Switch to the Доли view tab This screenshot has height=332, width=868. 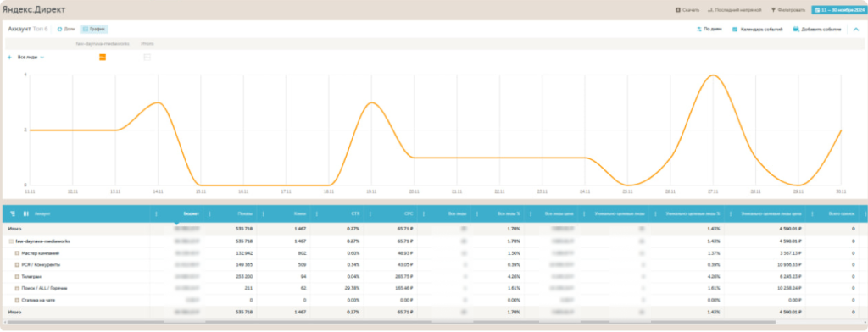coord(66,29)
